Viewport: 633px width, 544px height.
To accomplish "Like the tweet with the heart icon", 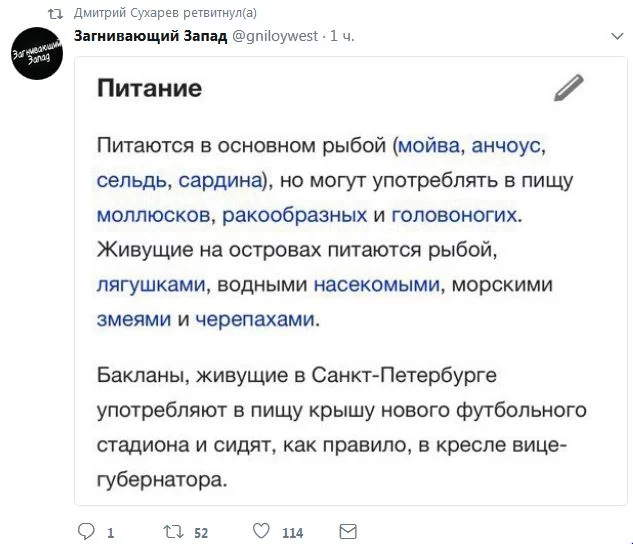I will (261, 531).
